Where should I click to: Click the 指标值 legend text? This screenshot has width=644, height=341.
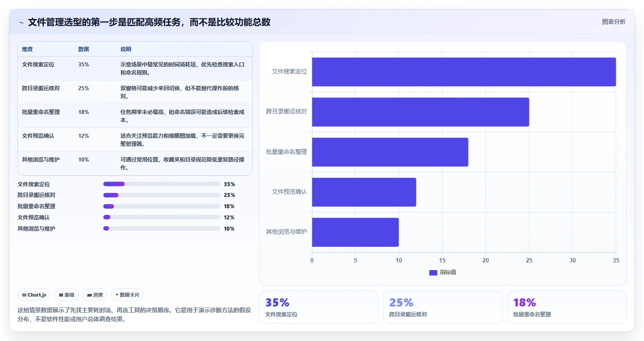448,272
